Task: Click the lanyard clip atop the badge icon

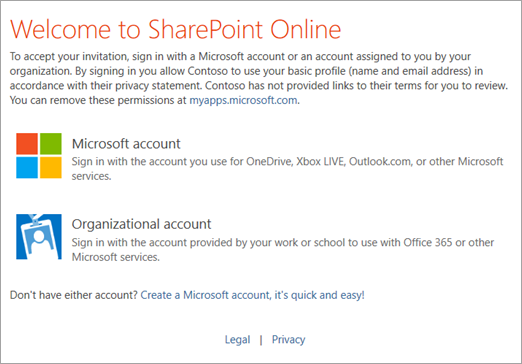Action: click(33, 220)
